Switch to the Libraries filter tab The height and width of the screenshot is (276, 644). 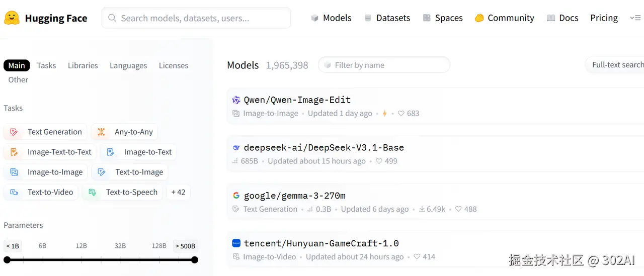tap(83, 65)
